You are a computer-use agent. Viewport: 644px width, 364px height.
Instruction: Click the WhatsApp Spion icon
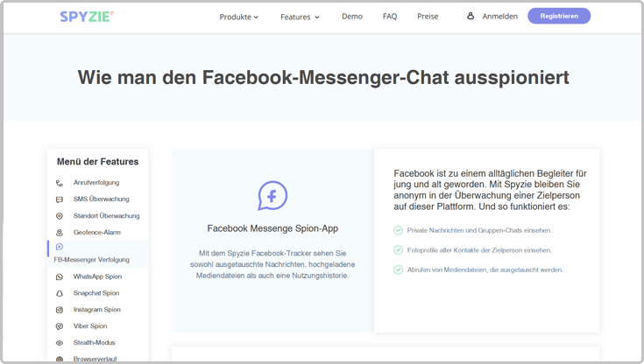click(60, 276)
